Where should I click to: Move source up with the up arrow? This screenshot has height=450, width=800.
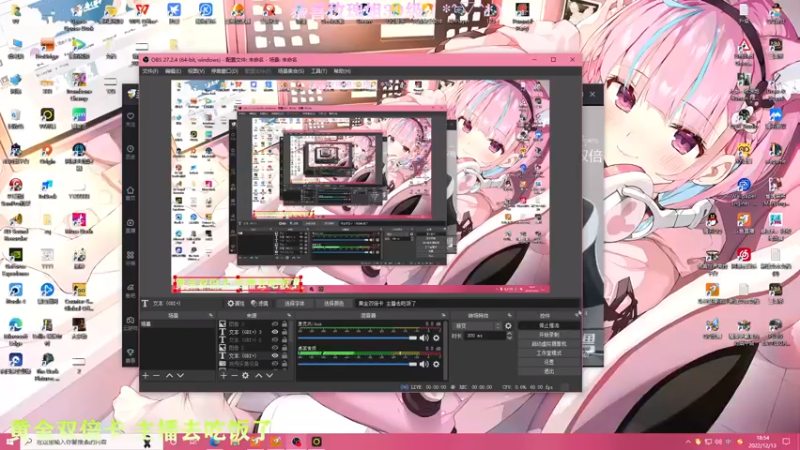point(259,376)
